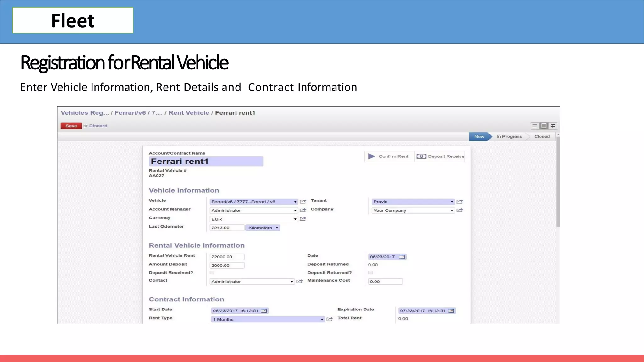Open external link for Currency field
The width and height of the screenshot is (644, 362).
coord(303,219)
